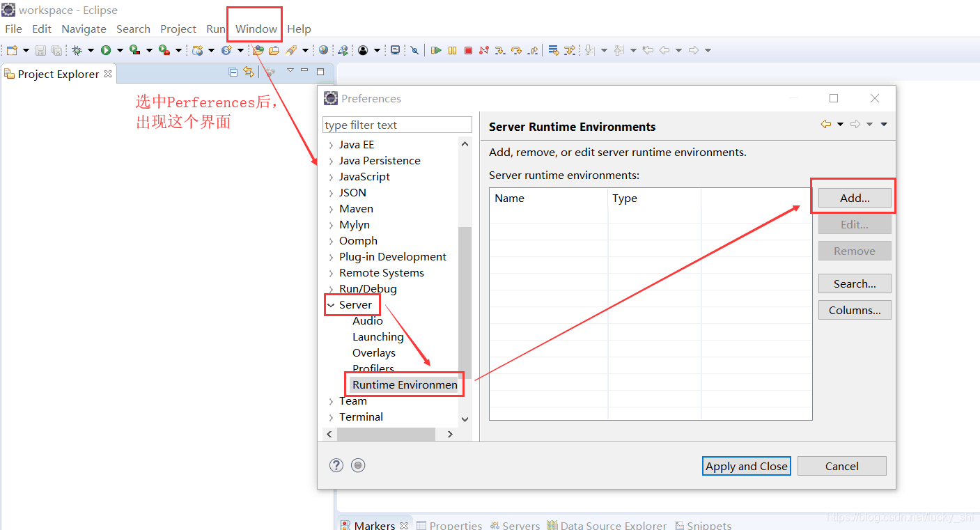Select the Launching tree item
This screenshot has height=530, width=980.
point(378,336)
